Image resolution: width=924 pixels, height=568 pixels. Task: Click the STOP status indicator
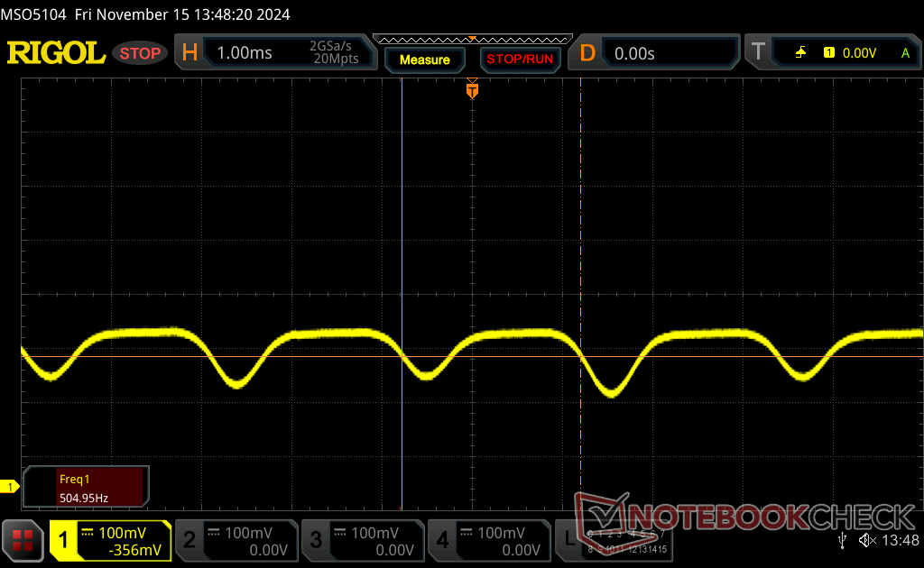point(140,53)
